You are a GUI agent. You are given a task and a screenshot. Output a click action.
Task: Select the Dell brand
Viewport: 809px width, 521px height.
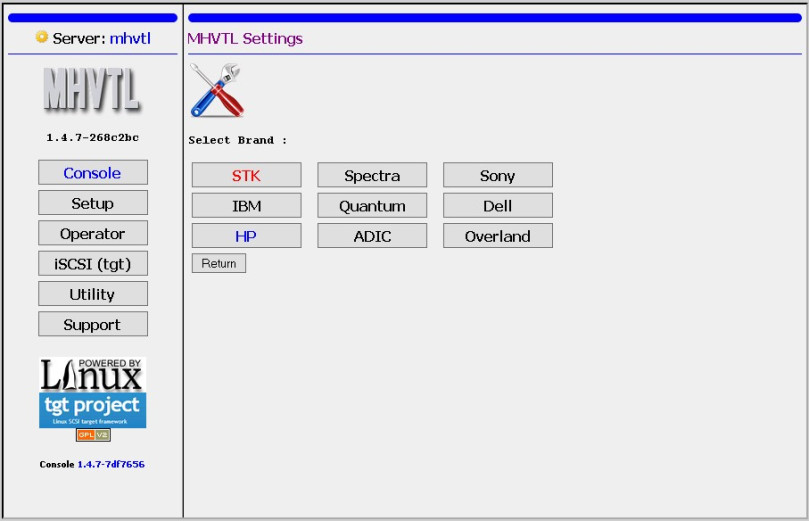(498, 205)
